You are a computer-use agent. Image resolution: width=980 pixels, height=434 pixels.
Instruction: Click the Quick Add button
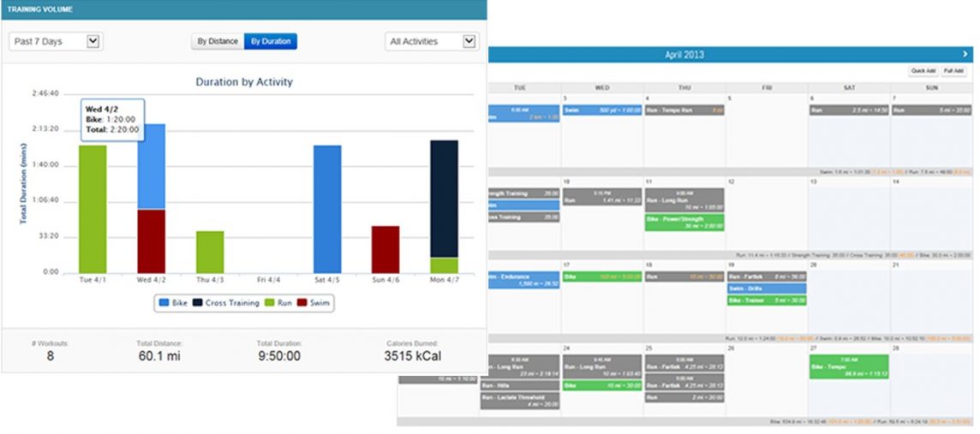[923, 72]
